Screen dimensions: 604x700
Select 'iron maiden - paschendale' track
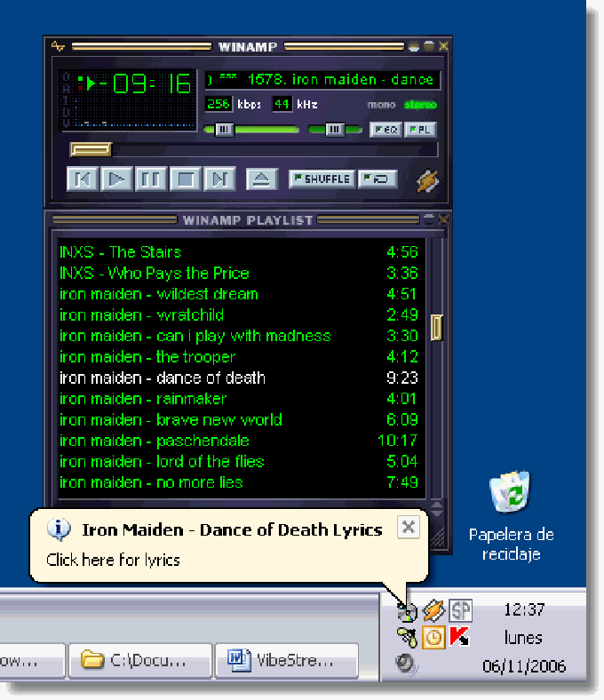[x=239, y=441]
